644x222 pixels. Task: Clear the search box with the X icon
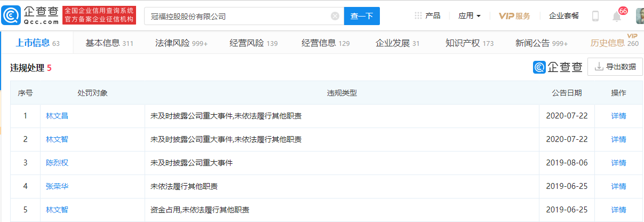[335, 16]
